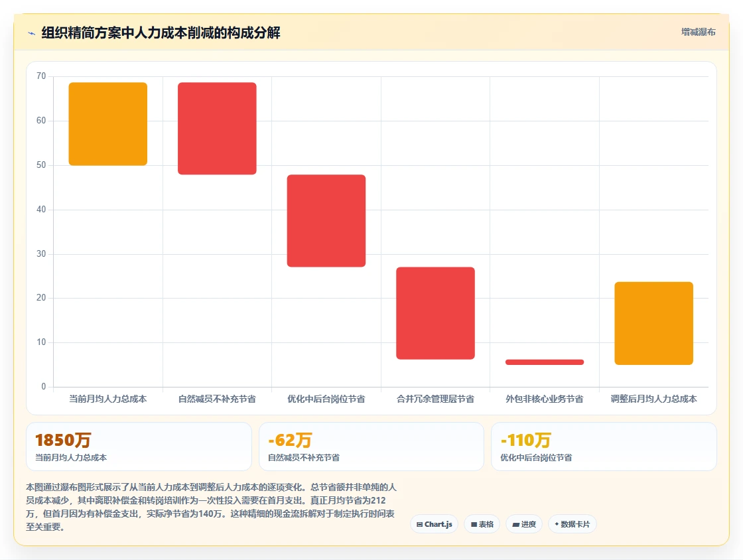
Task: Click the lightning icon beside the chart title
Action: coord(32,33)
